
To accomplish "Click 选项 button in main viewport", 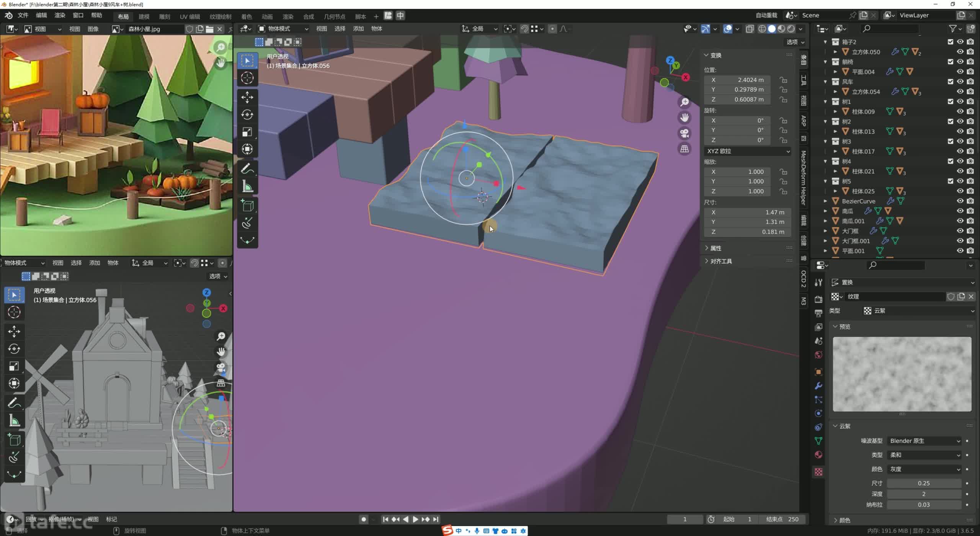I will 795,42.
